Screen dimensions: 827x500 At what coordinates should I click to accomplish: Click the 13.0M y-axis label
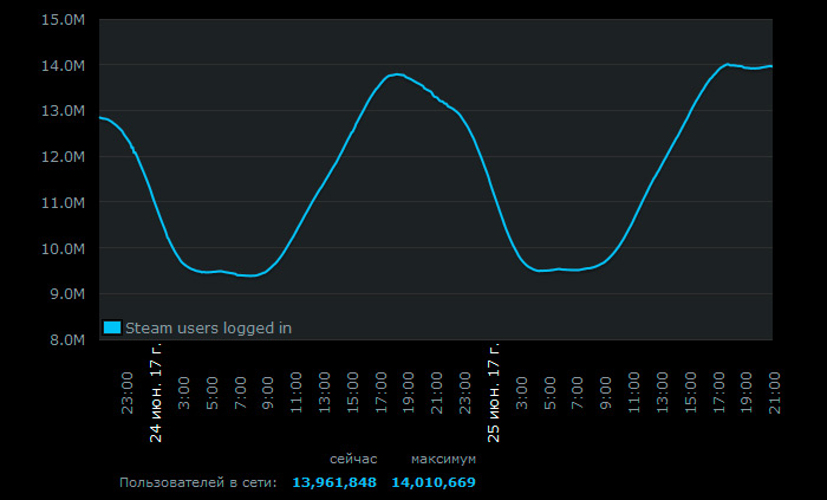click(64, 111)
